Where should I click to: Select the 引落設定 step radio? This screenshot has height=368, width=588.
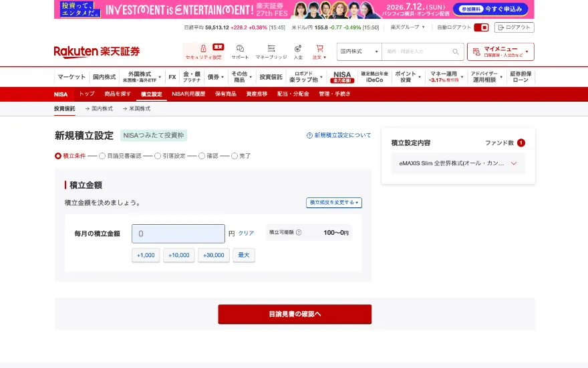point(158,156)
